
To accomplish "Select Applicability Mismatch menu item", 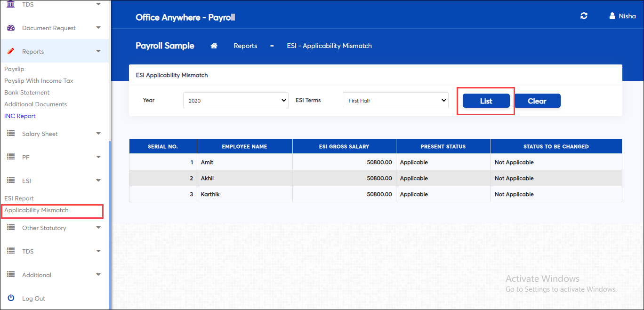I will click(36, 210).
